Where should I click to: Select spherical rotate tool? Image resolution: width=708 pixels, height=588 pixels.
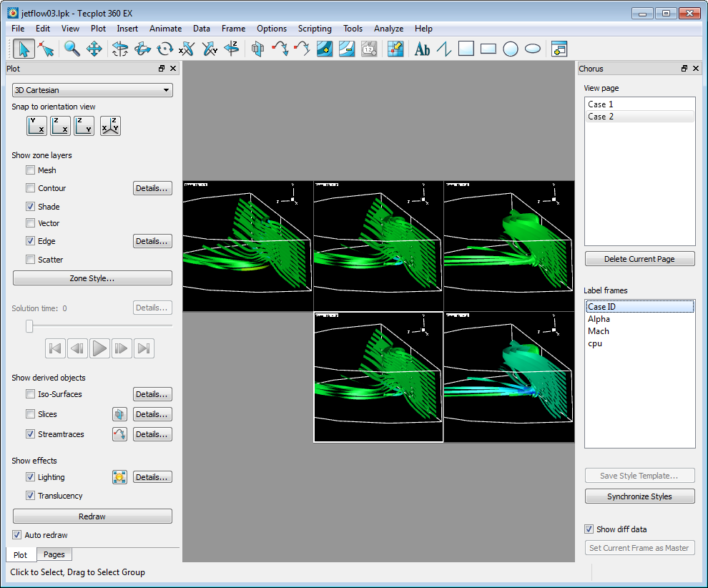pos(120,49)
